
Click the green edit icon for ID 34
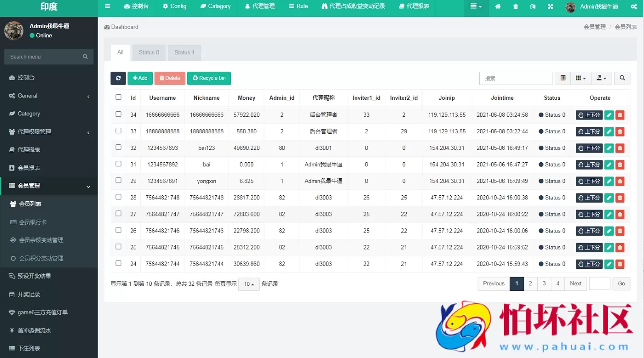(x=609, y=115)
